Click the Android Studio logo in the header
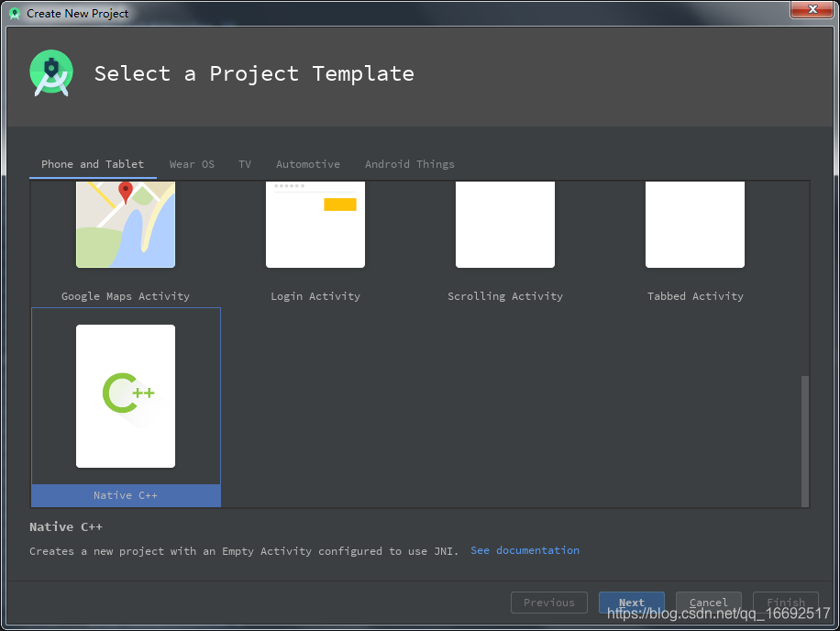Screen dimensions: 840x631 coord(51,72)
